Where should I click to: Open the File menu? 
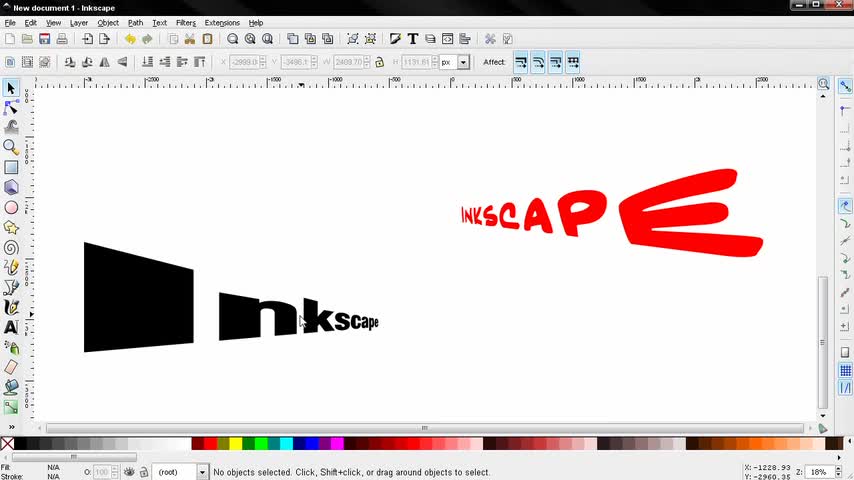tap(10, 23)
